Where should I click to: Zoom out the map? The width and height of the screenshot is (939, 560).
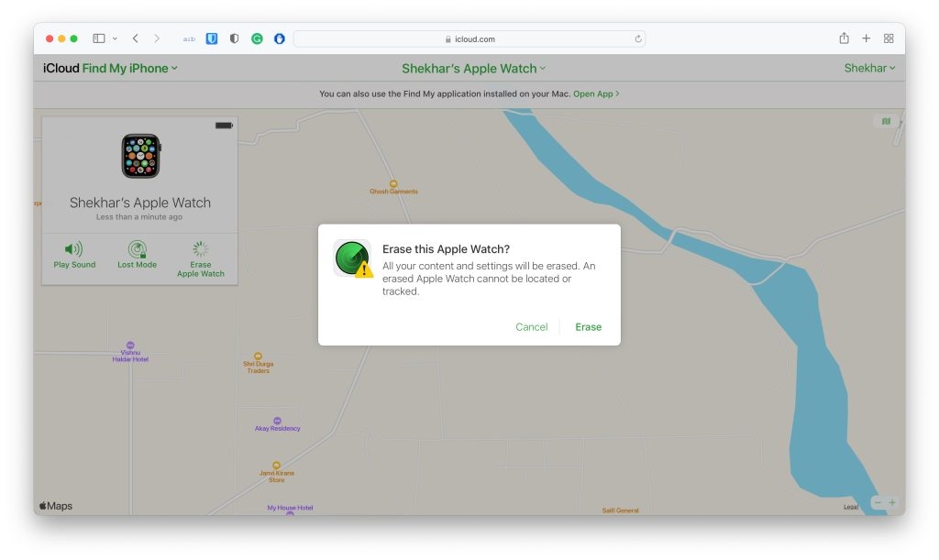point(878,502)
